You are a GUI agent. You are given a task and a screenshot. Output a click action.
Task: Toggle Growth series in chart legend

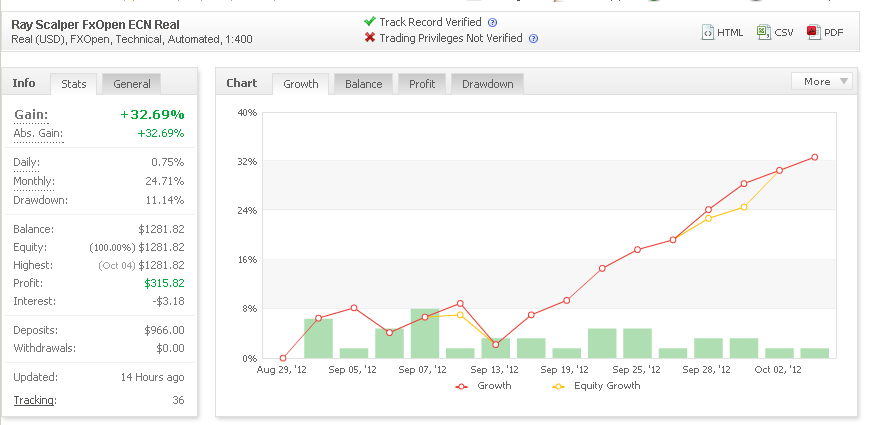pyautogui.click(x=483, y=386)
